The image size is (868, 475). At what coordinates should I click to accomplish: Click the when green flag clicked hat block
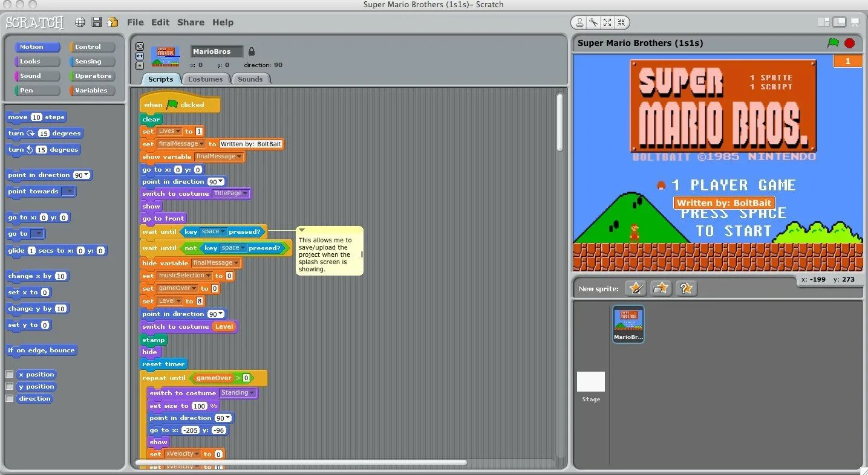(180, 104)
